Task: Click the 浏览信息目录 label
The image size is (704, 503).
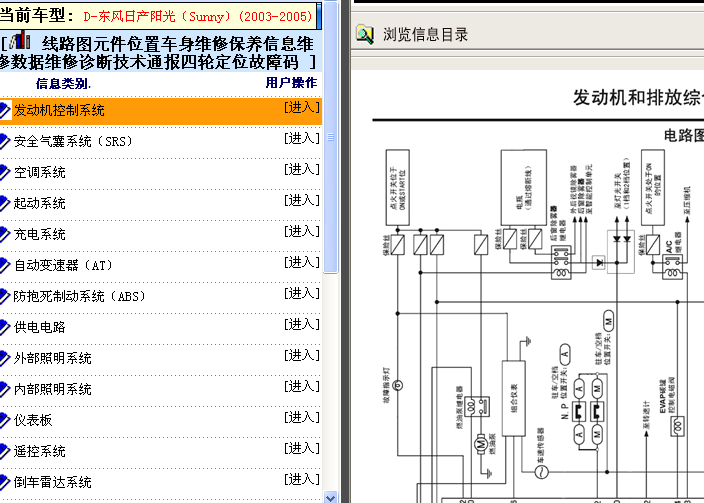Action: tap(425, 35)
